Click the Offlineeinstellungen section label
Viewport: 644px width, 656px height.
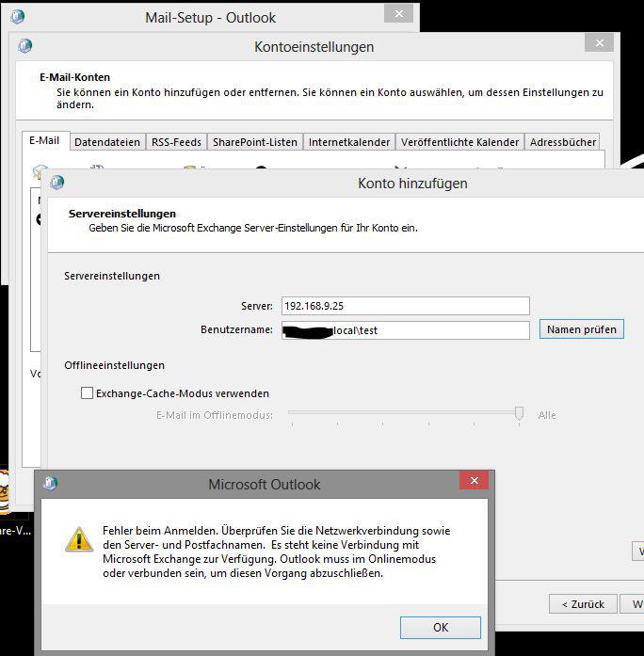pyautogui.click(x=114, y=365)
